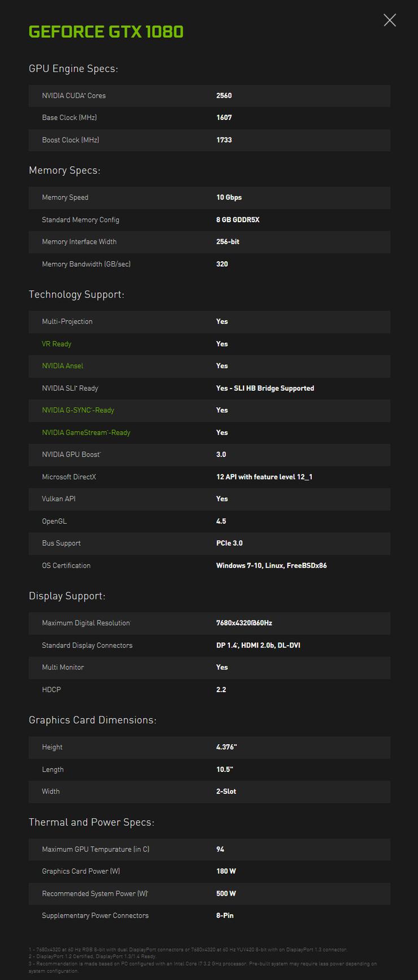Open the VR Ready link

(56, 344)
